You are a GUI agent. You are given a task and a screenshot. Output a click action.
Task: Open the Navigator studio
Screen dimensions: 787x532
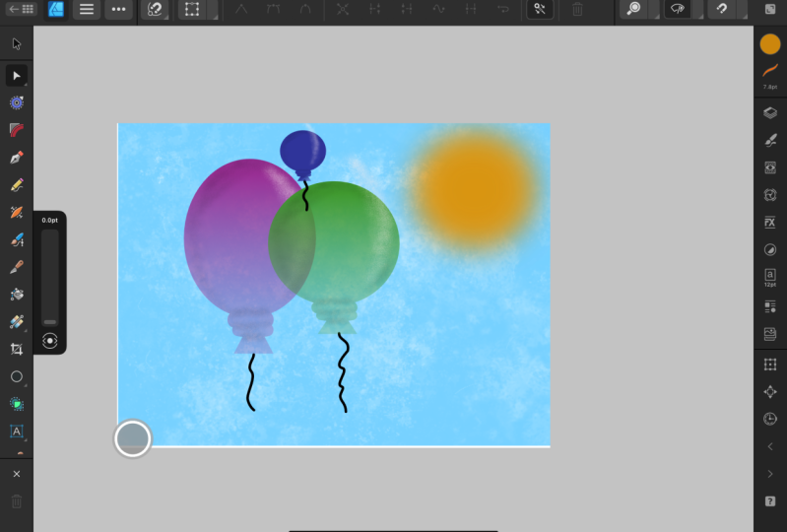pyautogui.click(x=770, y=391)
